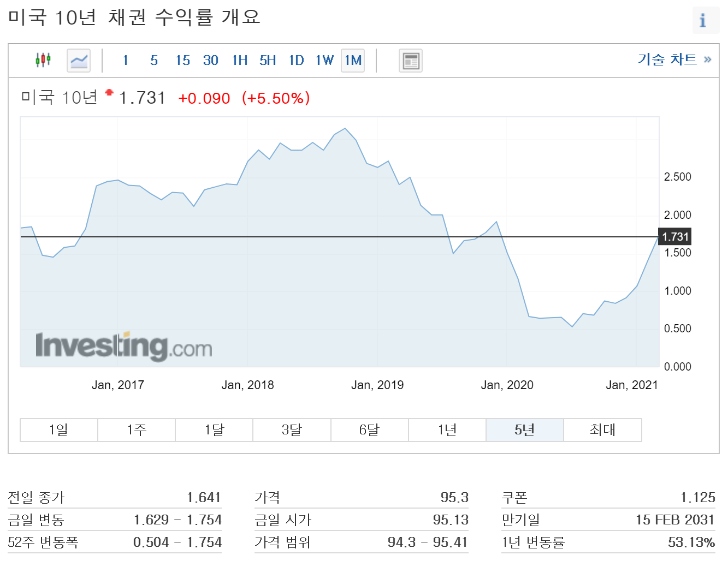Click the 1년 변동률 value 53.13%
The height and width of the screenshot is (561, 728).
(x=691, y=542)
